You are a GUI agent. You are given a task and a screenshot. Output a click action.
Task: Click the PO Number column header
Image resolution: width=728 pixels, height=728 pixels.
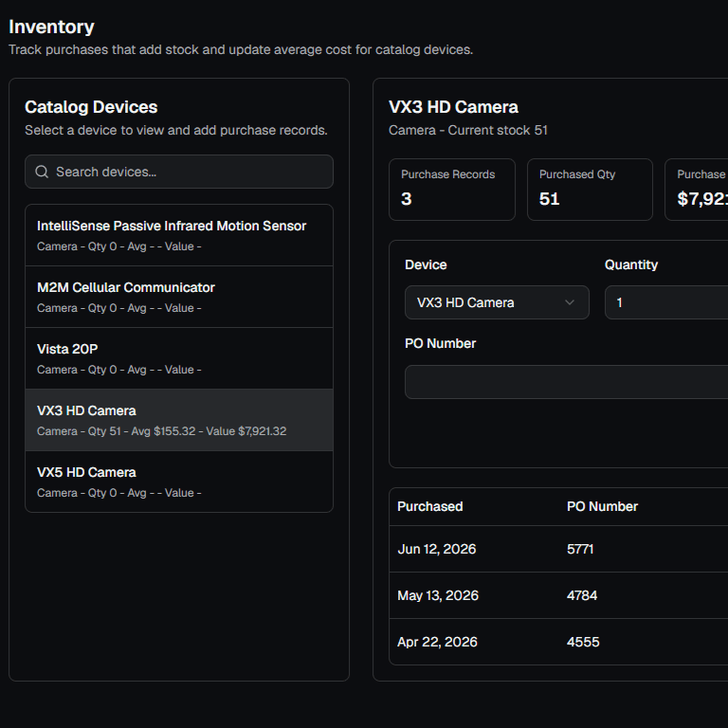602,506
